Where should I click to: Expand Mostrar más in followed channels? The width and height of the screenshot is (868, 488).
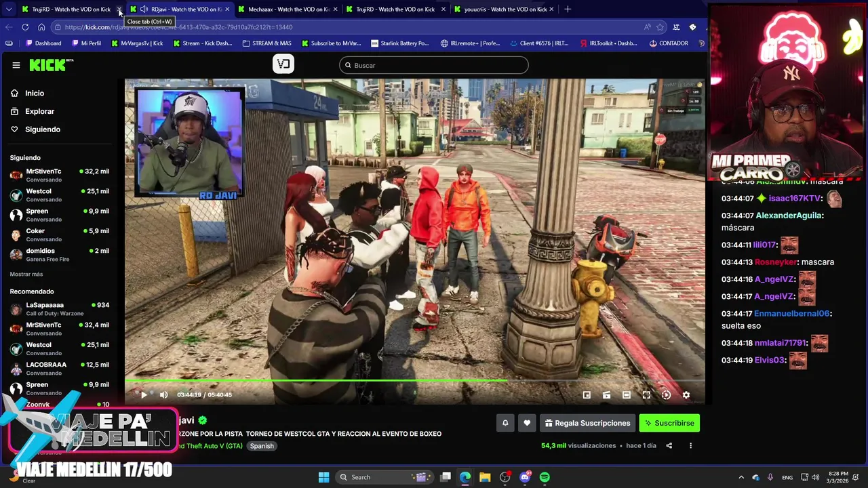26,274
